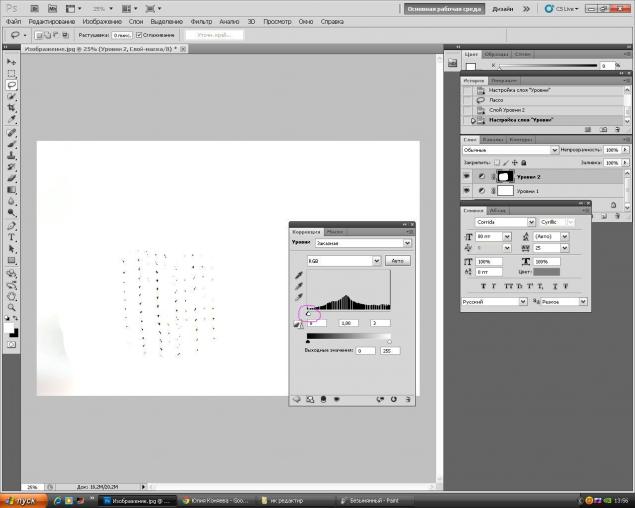Select the Hand tool

tap(11, 296)
